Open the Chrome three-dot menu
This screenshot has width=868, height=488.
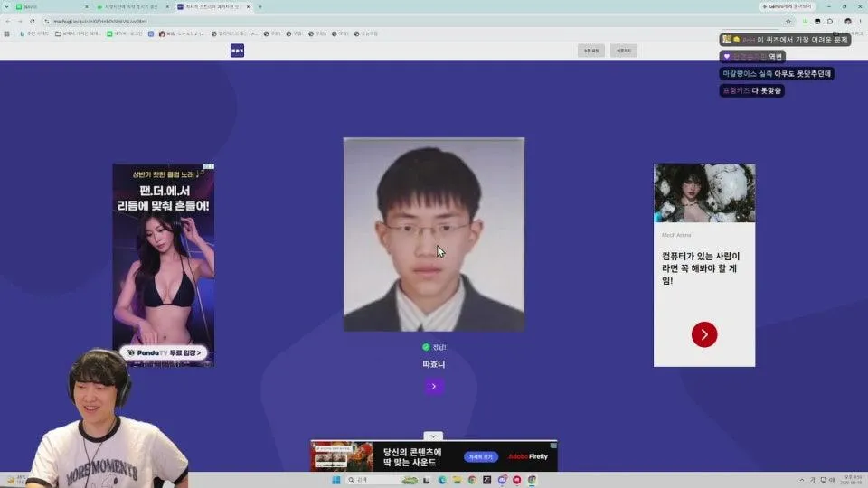coord(860,21)
